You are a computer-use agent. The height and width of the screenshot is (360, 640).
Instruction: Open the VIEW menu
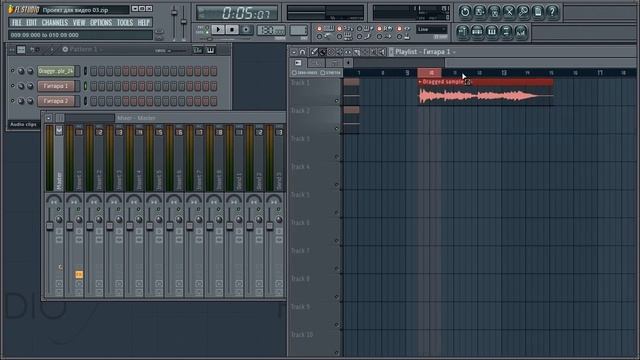(x=79, y=22)
